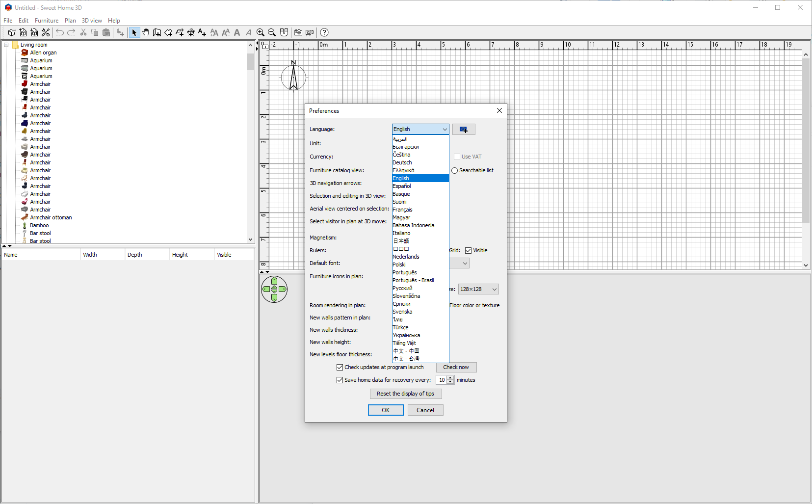Screen dimensions: 812x504
Task: Toggle the magnetism magnet icon
Action: [284, 32]
